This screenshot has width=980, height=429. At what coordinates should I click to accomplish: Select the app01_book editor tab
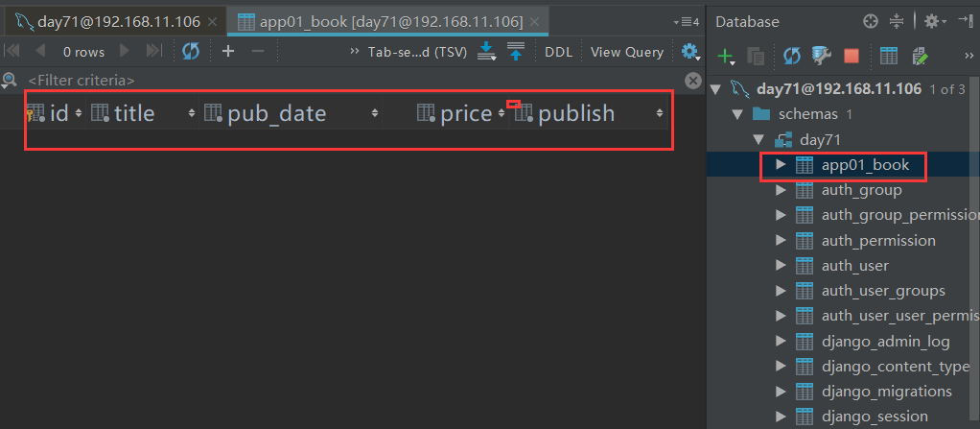pyautogui.click(x=382, y=20)
